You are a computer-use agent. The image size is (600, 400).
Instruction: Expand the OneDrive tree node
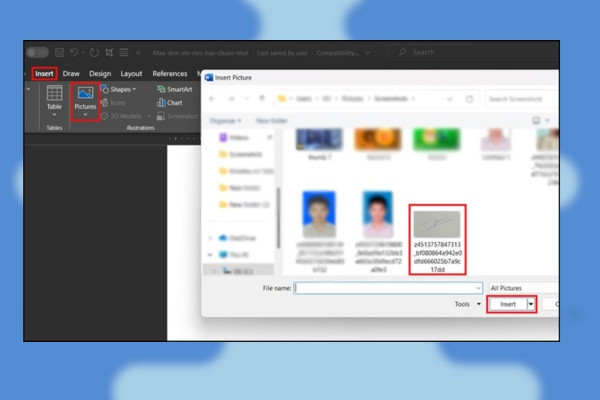pyautogui.click(x=210, y=238)
